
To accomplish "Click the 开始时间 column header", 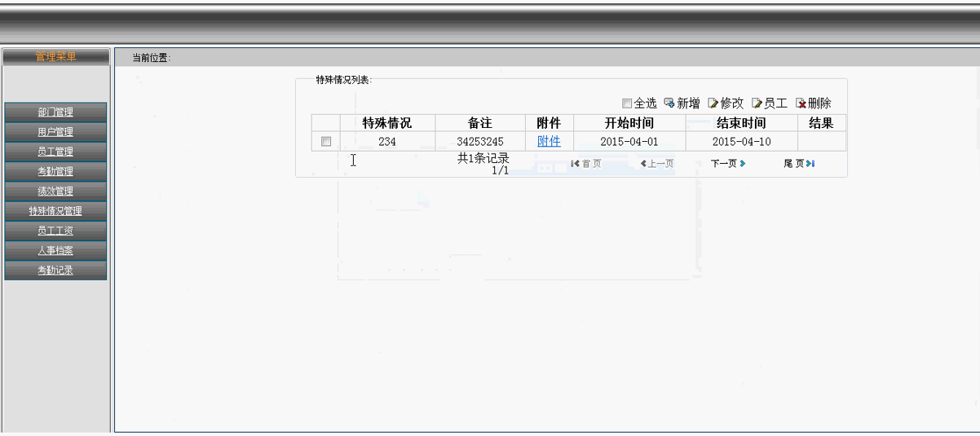I will [629, 123].
